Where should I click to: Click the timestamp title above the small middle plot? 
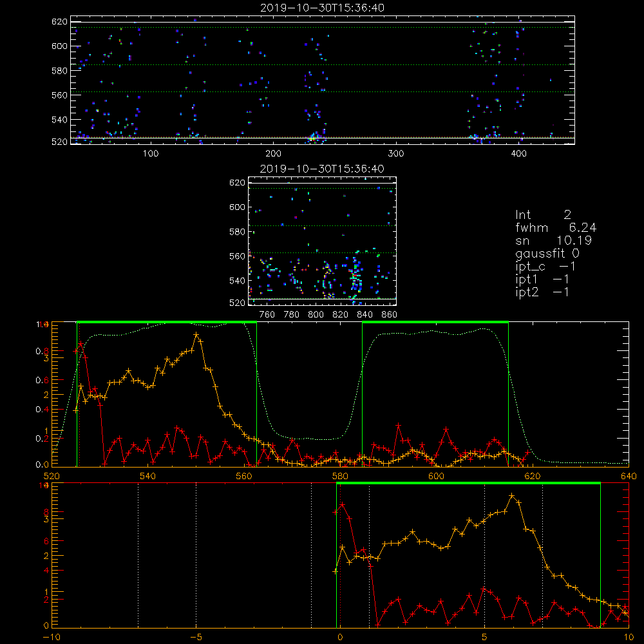pos(322,168)
